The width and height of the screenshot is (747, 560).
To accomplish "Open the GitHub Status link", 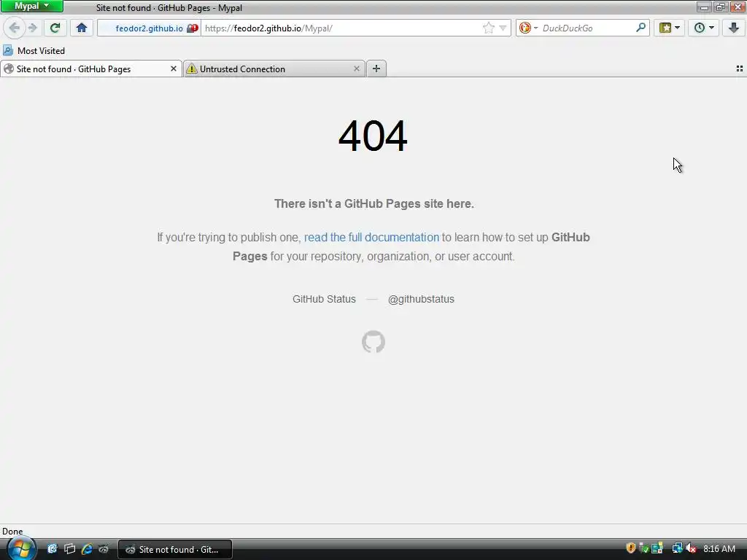I will pyautogui.click(x=324, y=299).
